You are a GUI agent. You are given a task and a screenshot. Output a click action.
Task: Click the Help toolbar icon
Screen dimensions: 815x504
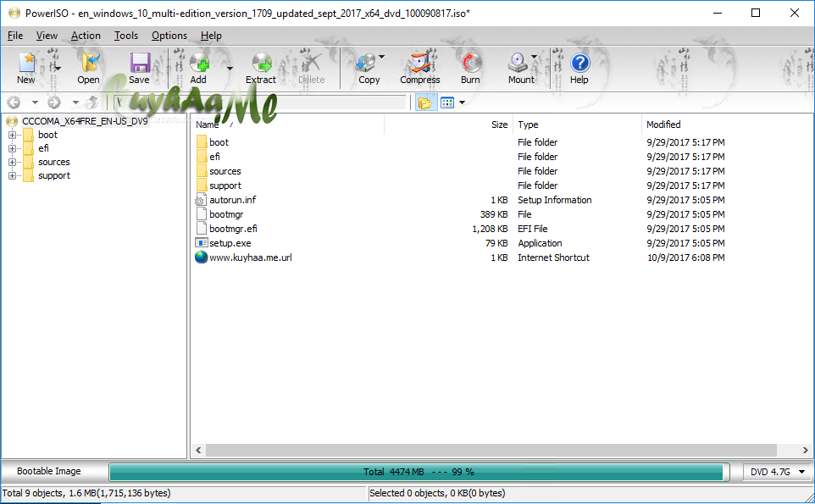(580, 63)
